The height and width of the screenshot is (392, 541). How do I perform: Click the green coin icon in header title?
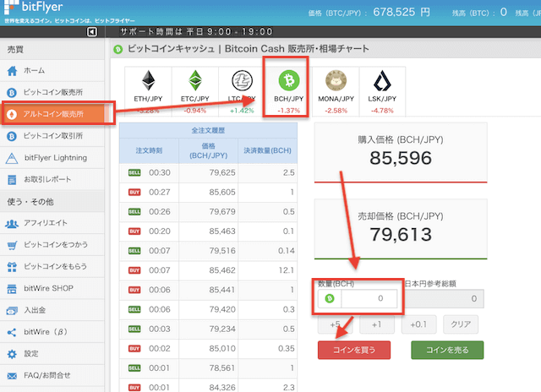click(x=118, y=49)
